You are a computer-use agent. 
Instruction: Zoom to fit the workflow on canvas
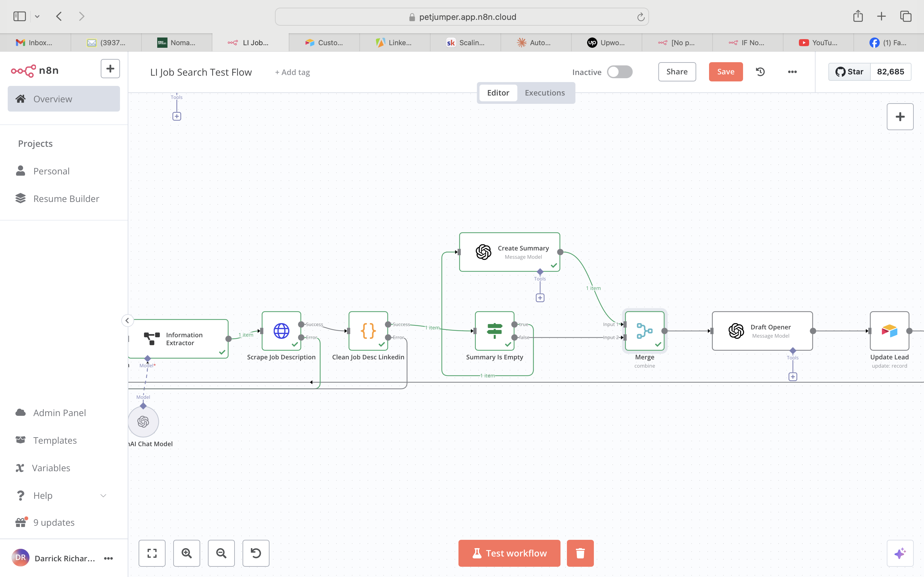tap(152, 553)
